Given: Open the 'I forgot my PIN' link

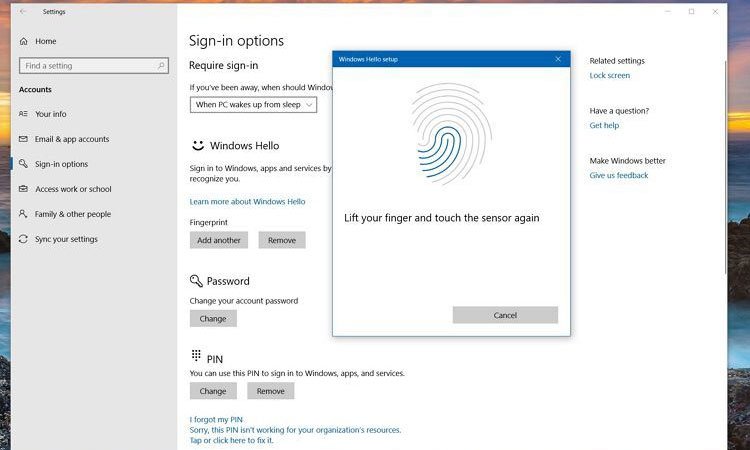Looking at the screenshot, I should click(216, 419).
